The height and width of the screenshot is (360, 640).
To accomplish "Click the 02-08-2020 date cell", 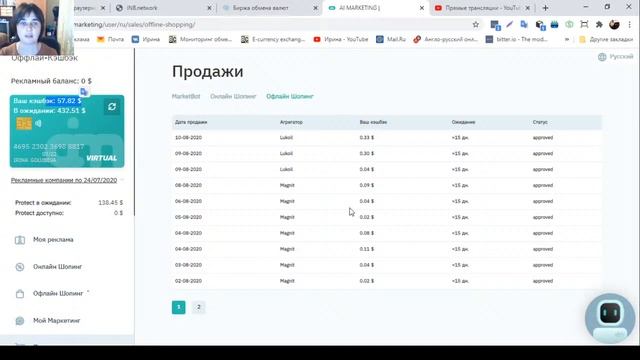I will (x=188, y=281).
